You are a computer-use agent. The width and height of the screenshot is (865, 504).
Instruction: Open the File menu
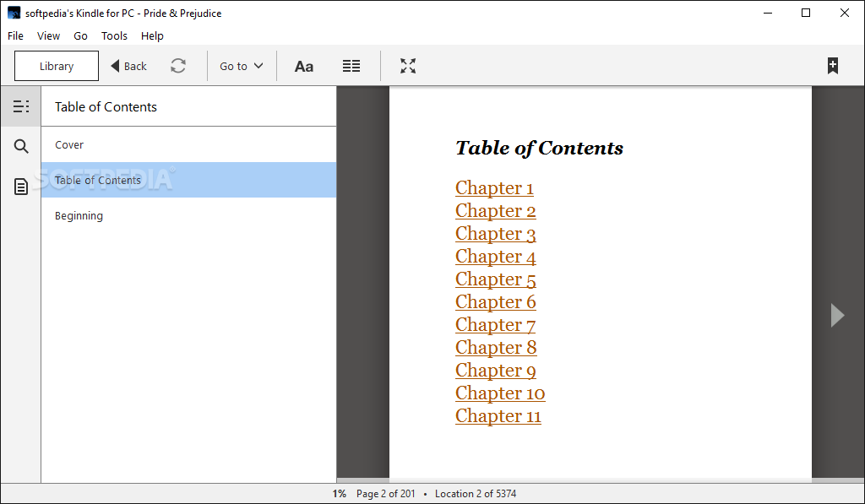(x=15, y=35)
